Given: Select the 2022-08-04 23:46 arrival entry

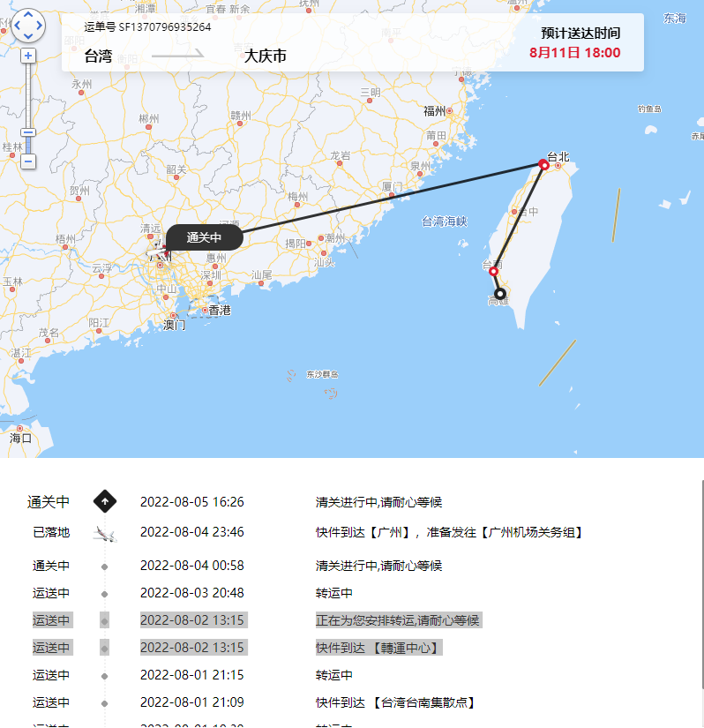Looking at the screenshot, I should pos(191,532).
